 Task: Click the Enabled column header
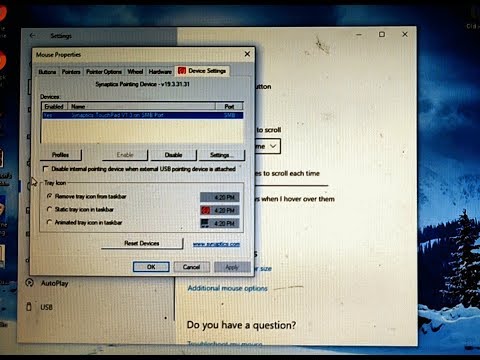tap(54, 106)
